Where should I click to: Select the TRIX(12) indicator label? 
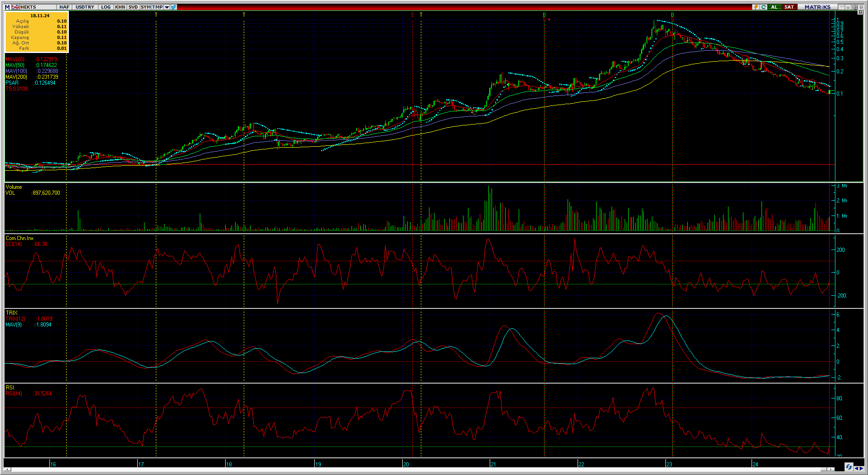coord(15,319)
